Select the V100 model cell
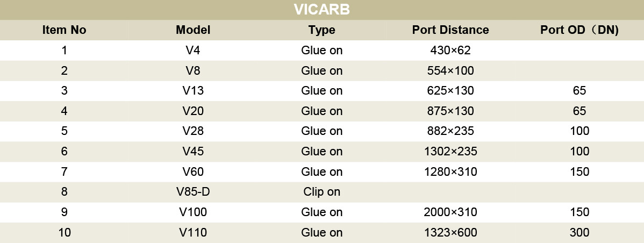 (193, 212)
